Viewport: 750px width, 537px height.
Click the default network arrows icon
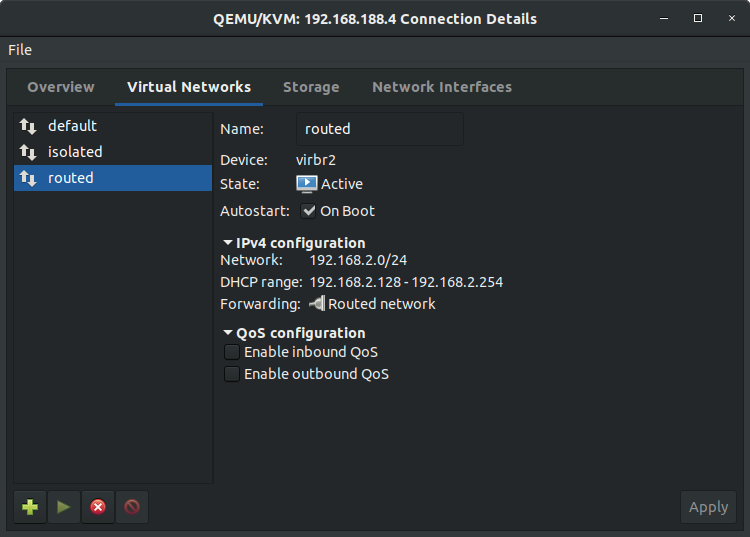point(28,126)
